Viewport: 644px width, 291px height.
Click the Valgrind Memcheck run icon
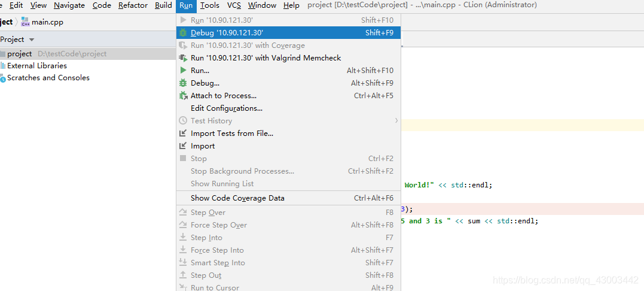[183, 58]
